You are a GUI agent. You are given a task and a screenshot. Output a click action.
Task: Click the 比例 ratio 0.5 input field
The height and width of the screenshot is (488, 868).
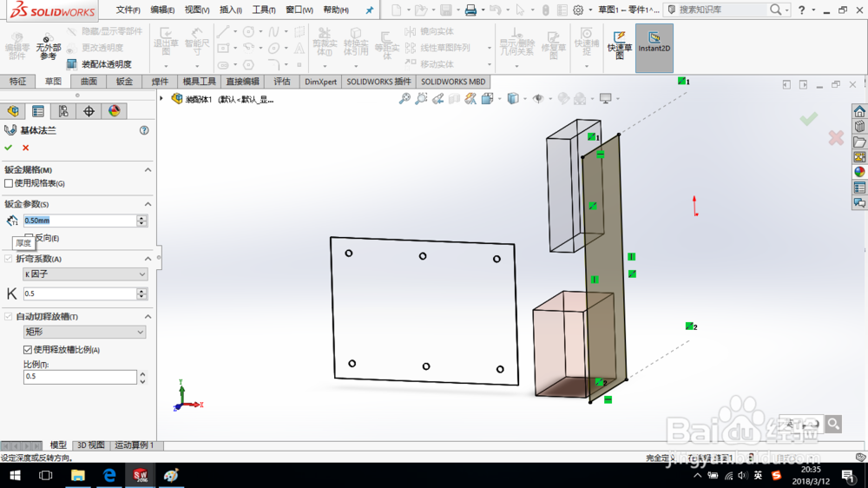tap(80, 377)
